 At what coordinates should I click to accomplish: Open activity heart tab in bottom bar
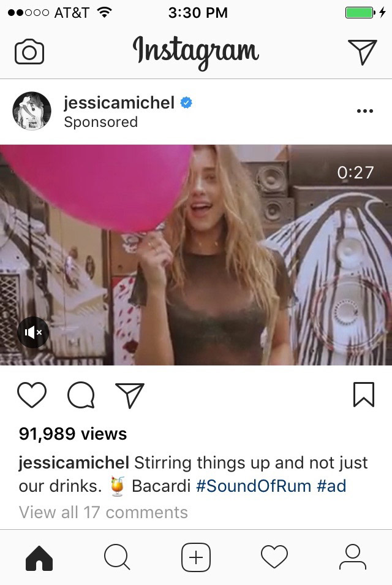pyautogui.click(x=274, y=556)
